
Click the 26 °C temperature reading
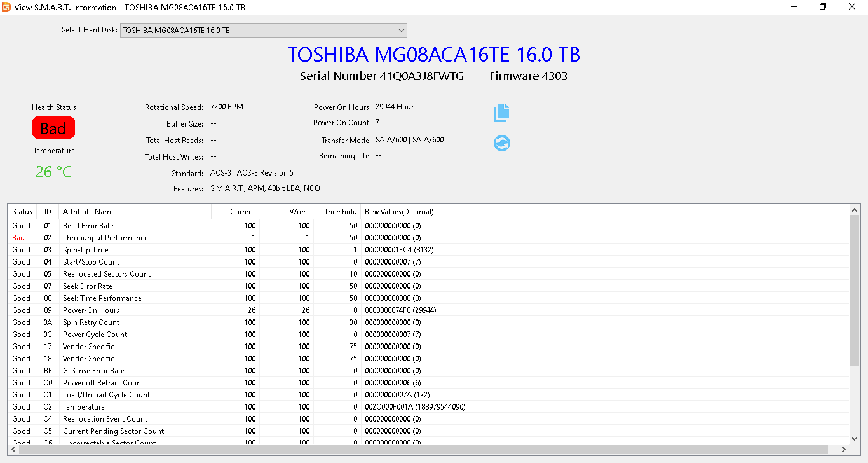53,172
